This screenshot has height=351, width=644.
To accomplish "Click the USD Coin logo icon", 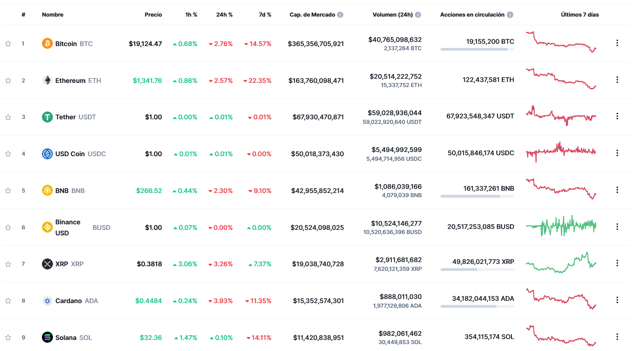I will (x=47, y=154).
